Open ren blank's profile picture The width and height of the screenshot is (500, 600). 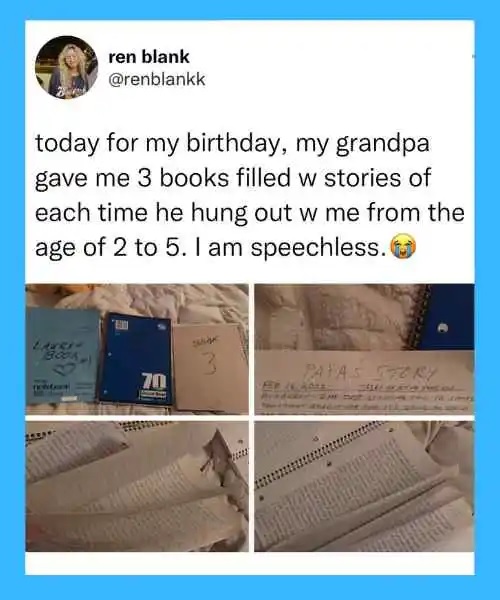(x=67, y=67)
